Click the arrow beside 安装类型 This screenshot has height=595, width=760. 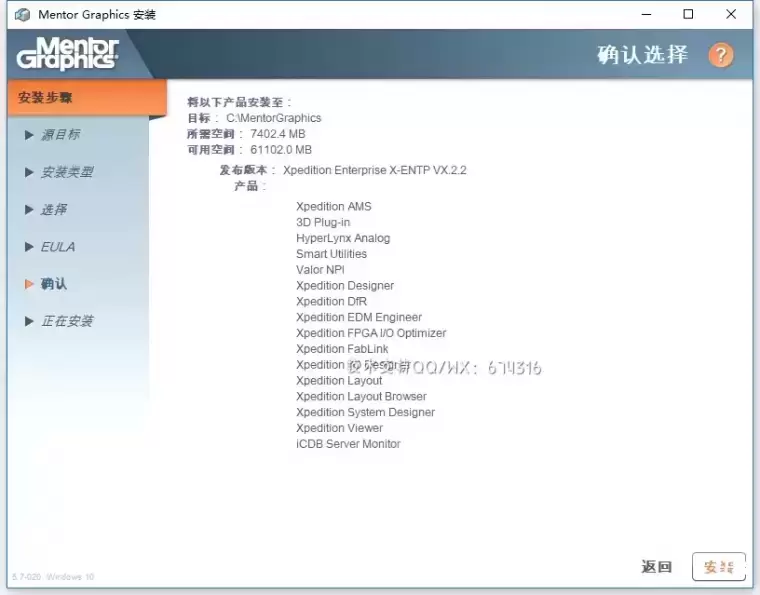click(29, 172)
